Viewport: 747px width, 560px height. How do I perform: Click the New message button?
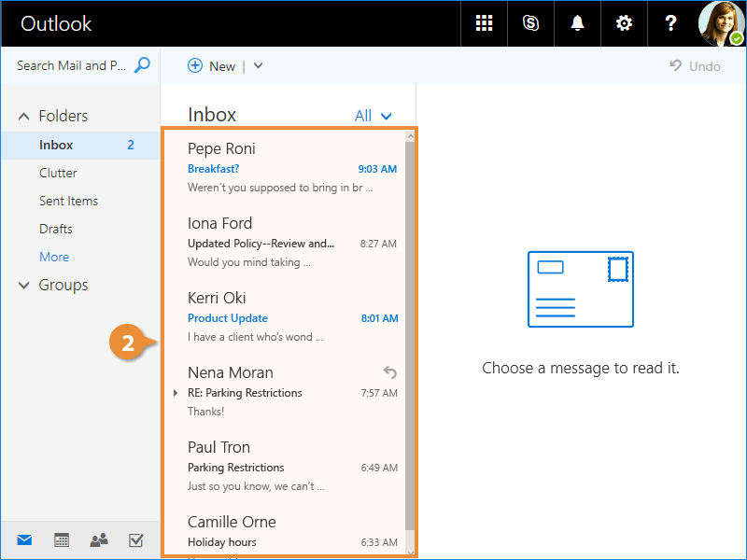pyautogui.click(x=212, y=65)
